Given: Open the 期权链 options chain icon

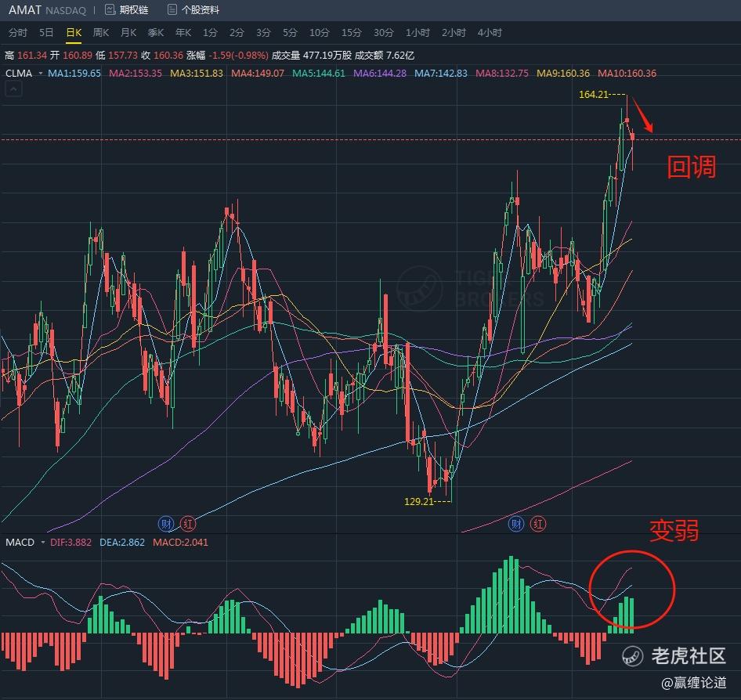Looking at the screenshot, I should 110,9.
